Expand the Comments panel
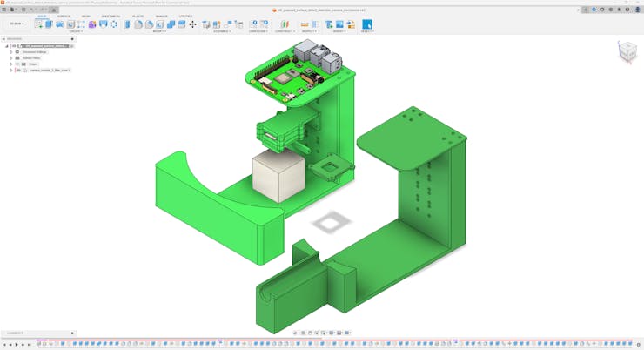 [x=72, y=333]
